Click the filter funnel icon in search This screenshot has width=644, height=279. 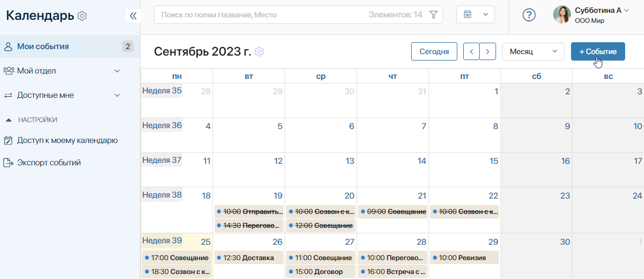[x=433, y=15]
